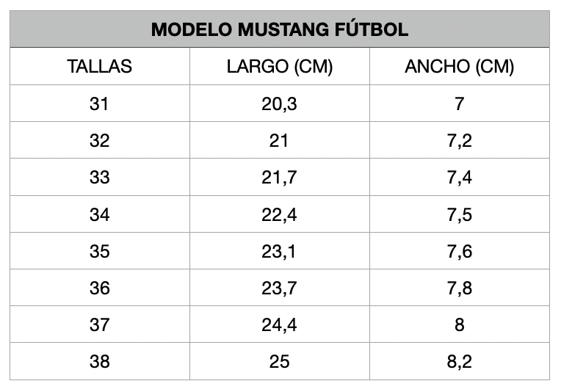Click the 7,5 width cell

click(x=459, y=214)
